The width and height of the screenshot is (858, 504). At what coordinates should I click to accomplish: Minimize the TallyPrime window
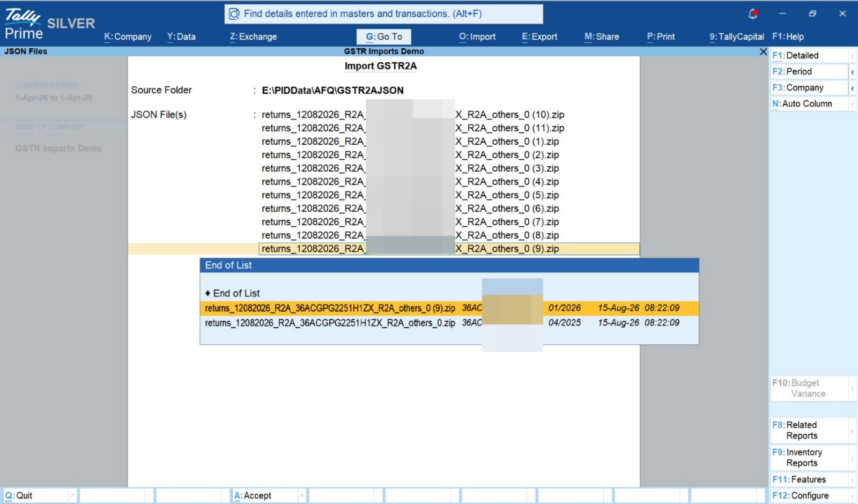coord(782,14)
